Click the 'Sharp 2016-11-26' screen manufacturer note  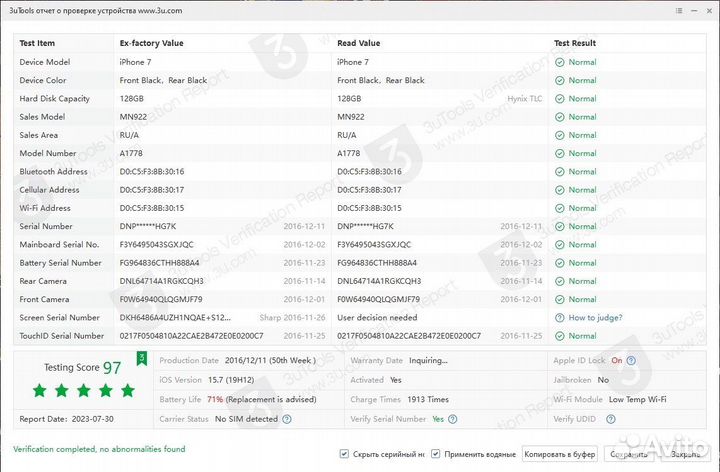click(x=292, y=318)
